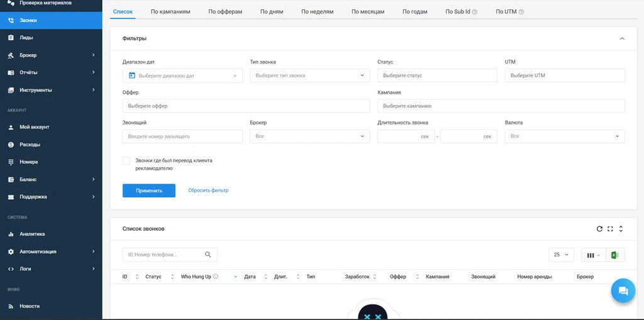Click info icon next to Who Hung Up
This screenshot has width=644, height=320.
(x=216, y=277)
